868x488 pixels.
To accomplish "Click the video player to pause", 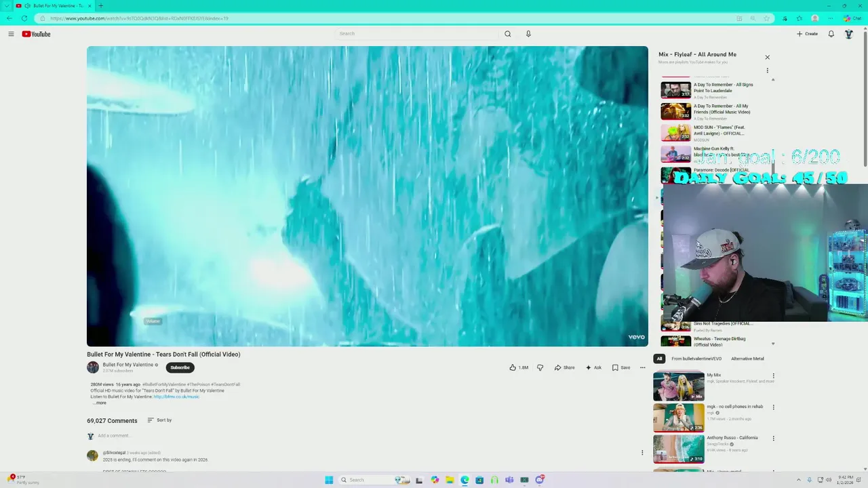I will click(x=367, y=196).
